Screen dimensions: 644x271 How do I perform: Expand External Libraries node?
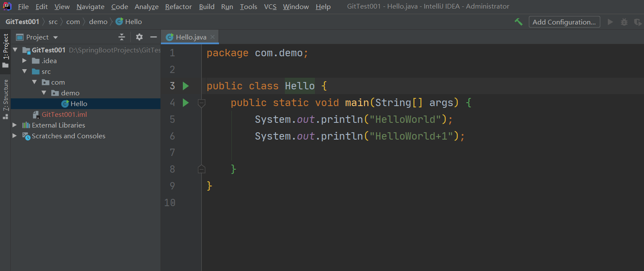coord(15,125)
